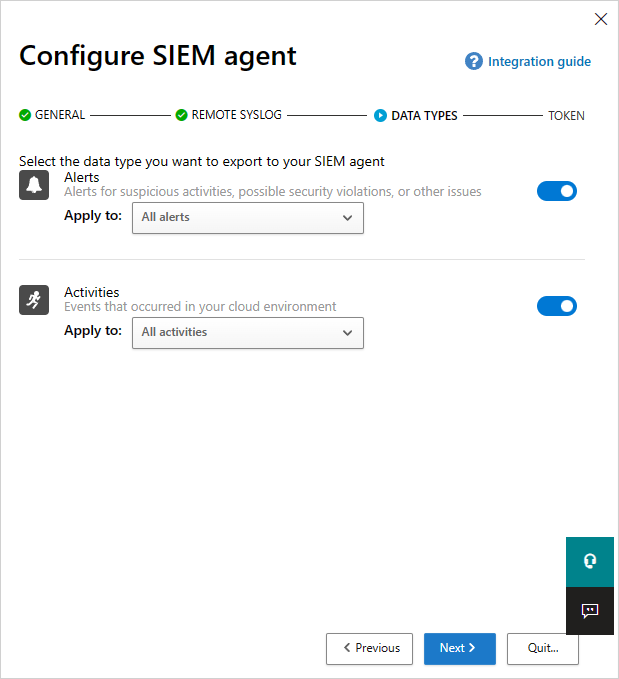Open the chat feedback widget

(x=590, y=610)
